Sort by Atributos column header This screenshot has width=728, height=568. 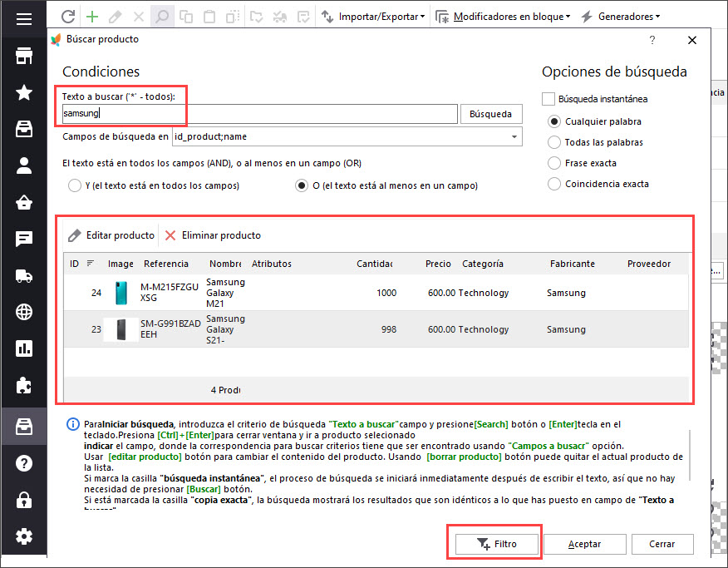272,264
